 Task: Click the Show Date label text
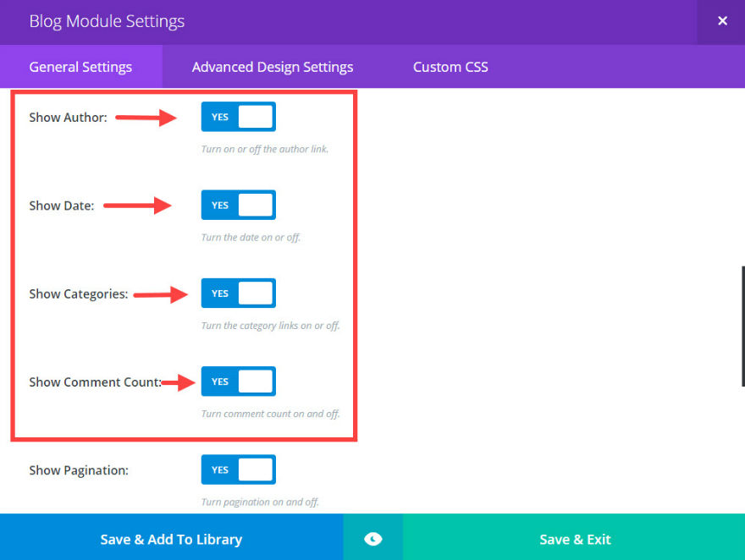[61, 206]
